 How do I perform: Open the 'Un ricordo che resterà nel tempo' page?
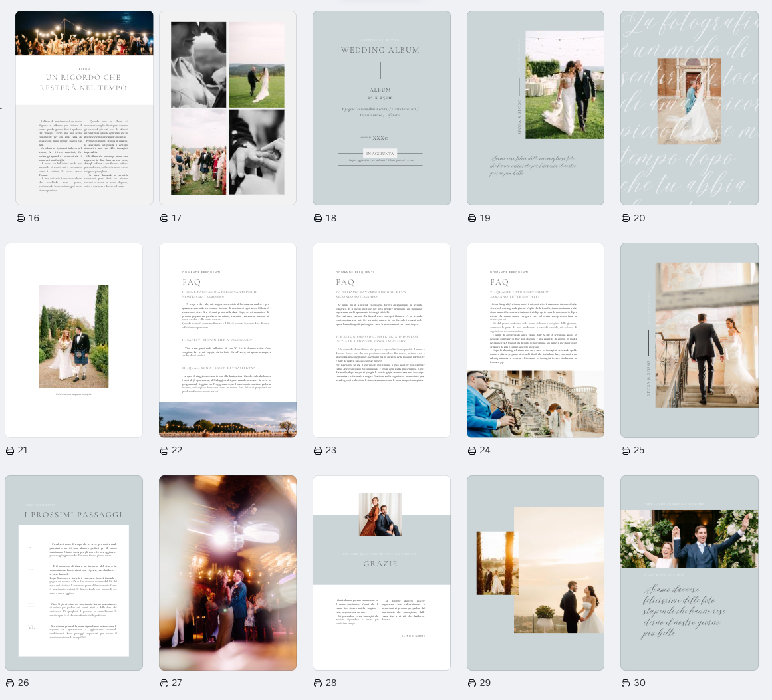coord(84,108)
